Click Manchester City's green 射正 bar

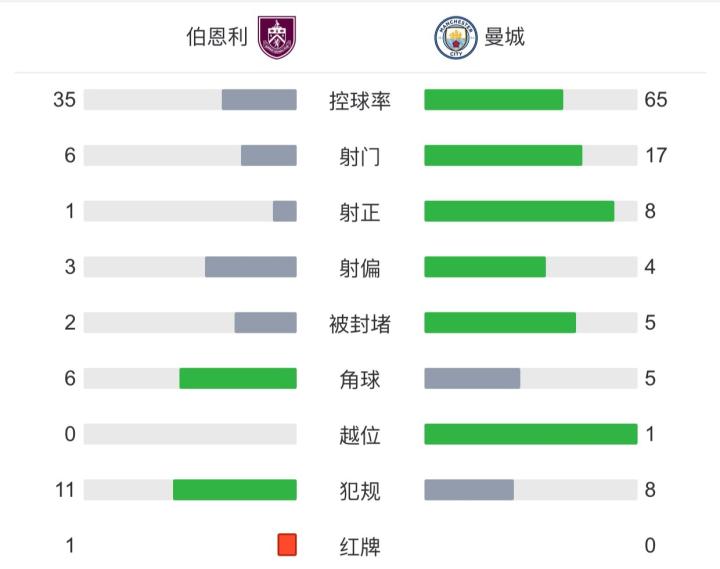point(519,211)
